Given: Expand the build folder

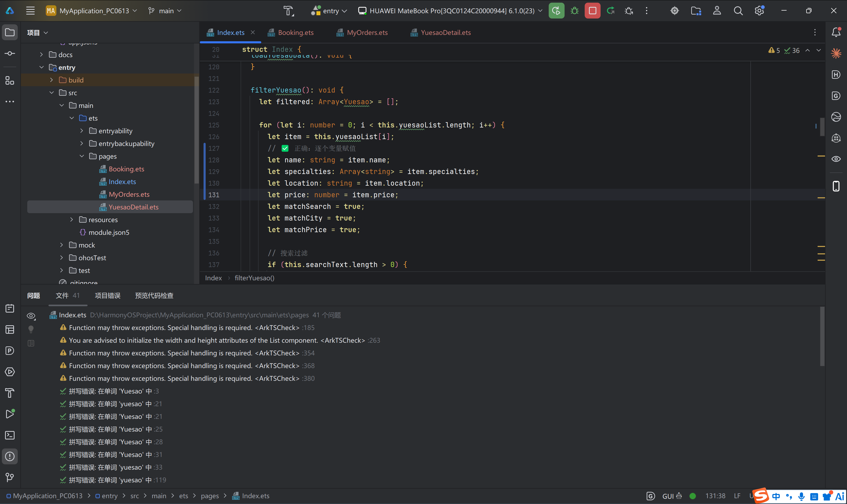Looking at the screenshot, I should tap(51, 80).
